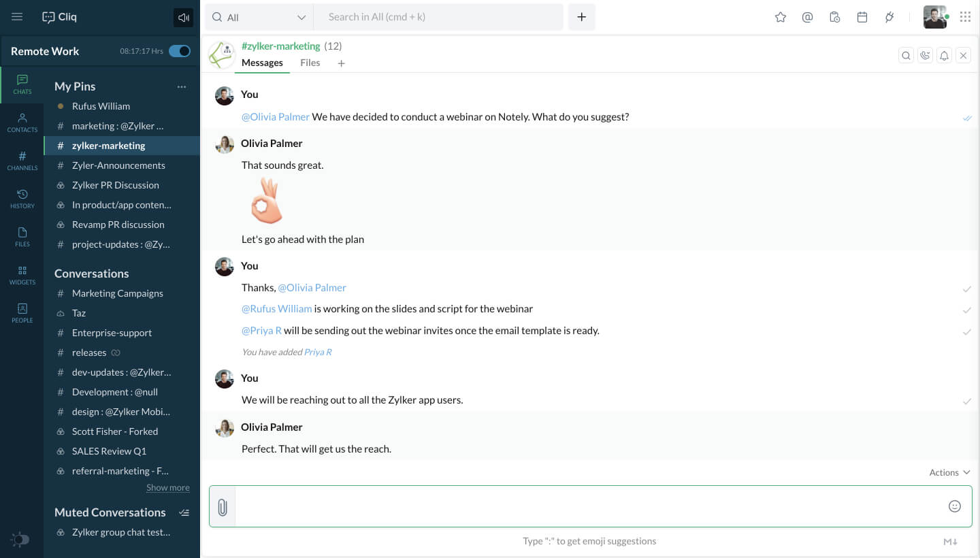980x558 pixels.
Task: Open reminders icon in top bar
Action: (835, 18)
